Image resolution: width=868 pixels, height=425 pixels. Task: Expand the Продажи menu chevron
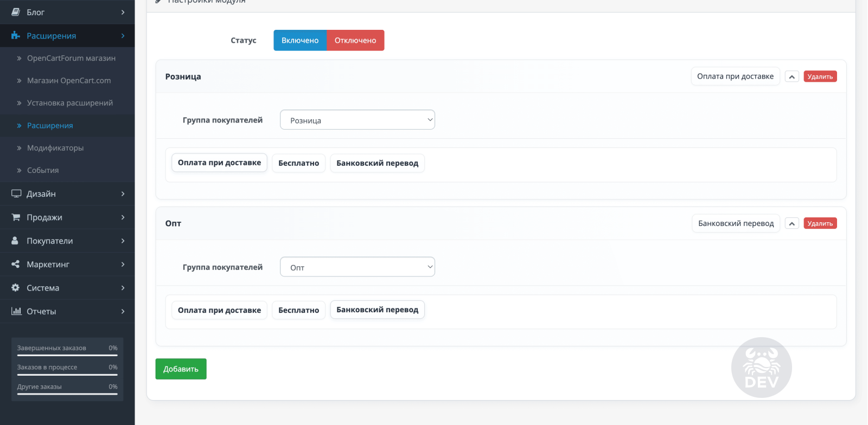[123, 217]
